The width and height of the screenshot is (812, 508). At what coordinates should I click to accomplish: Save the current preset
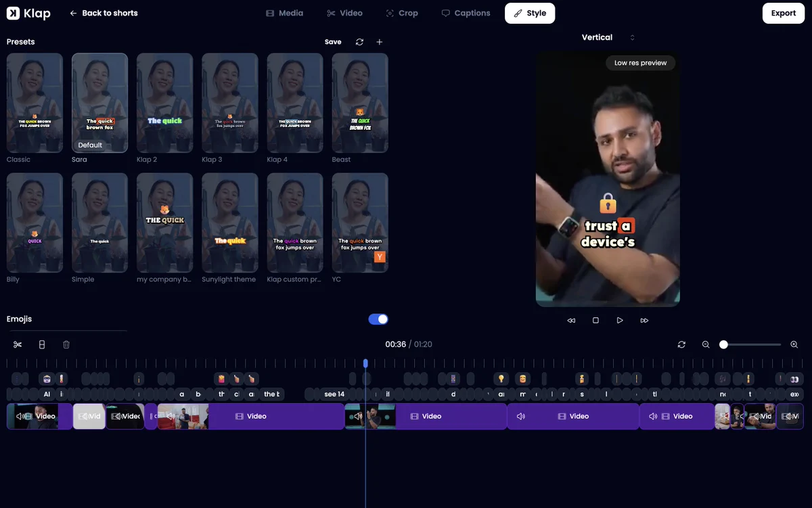pos(333,42)
